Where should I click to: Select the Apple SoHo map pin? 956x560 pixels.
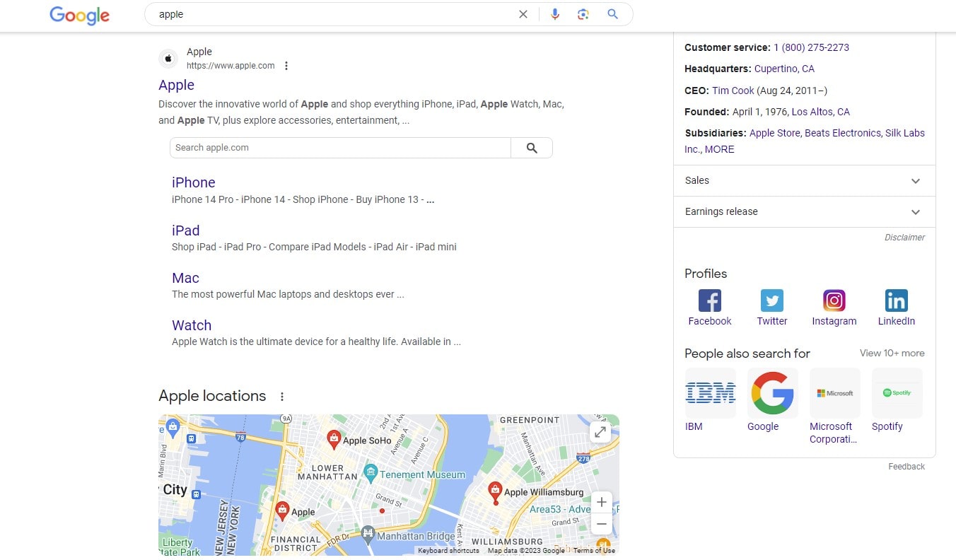[334, 439]
